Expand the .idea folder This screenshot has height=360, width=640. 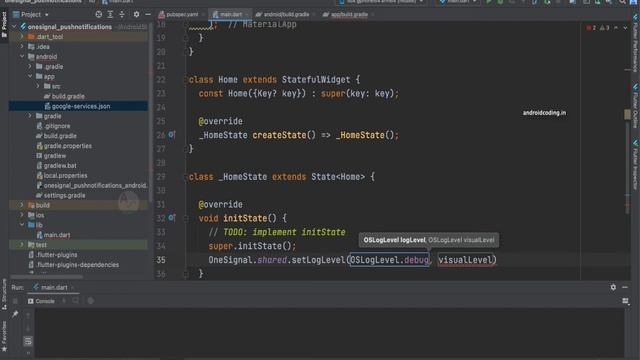pyautogui.click(x=22, y=47)
